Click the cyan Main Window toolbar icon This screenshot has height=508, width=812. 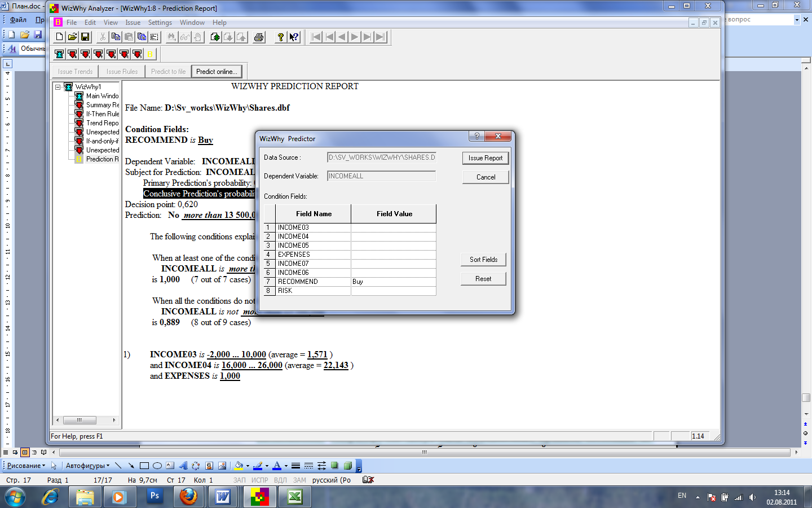click(59, 54)
